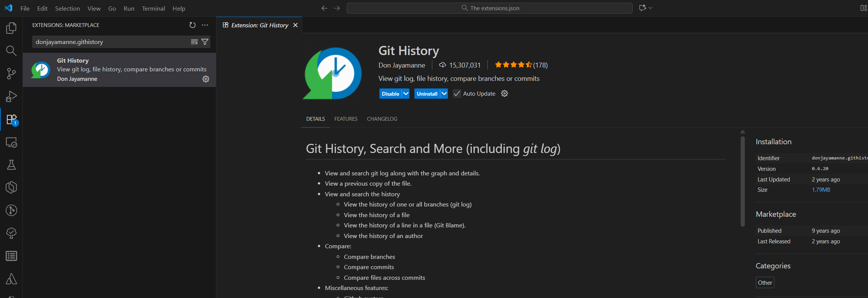This screenshot has height=298, width=868.
Task: Open the Testing flask view
Action: pyautogui.click(x=11, y=165)
